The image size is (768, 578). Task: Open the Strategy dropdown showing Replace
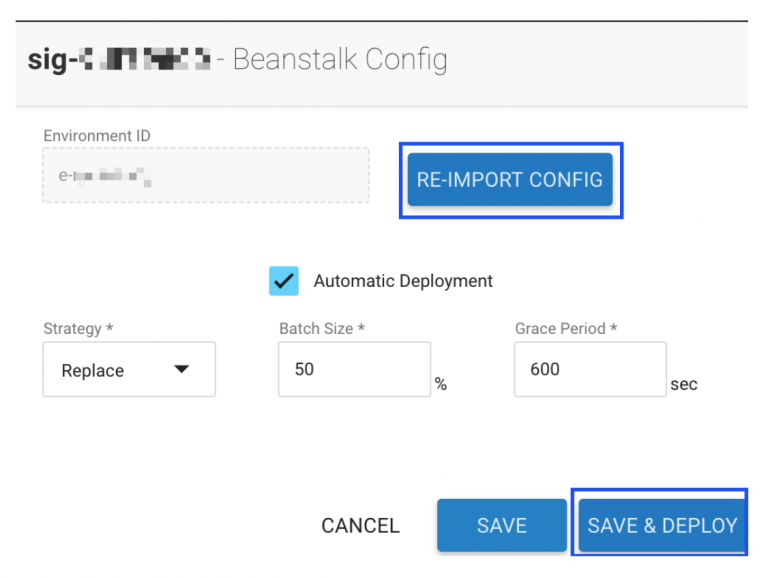click(x=128, y=370)
